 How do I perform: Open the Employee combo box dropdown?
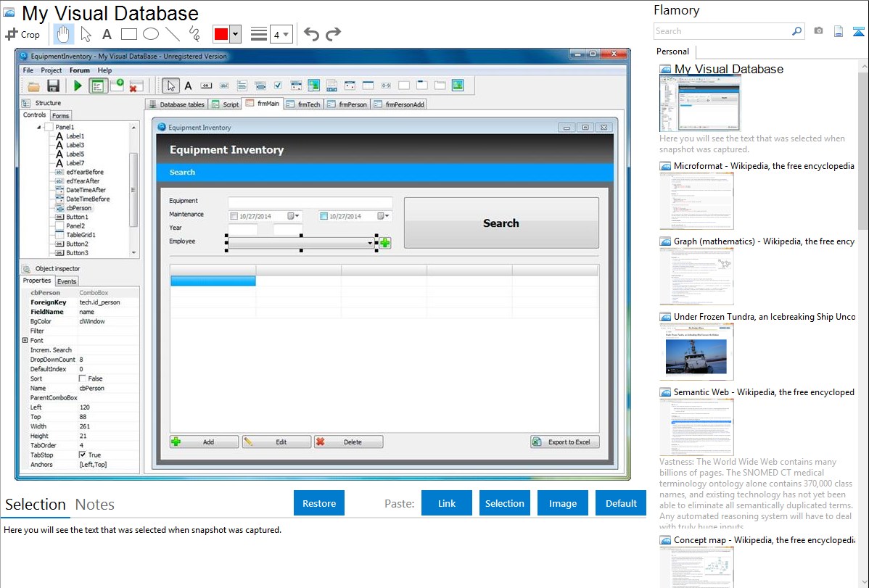pos(370,244)
